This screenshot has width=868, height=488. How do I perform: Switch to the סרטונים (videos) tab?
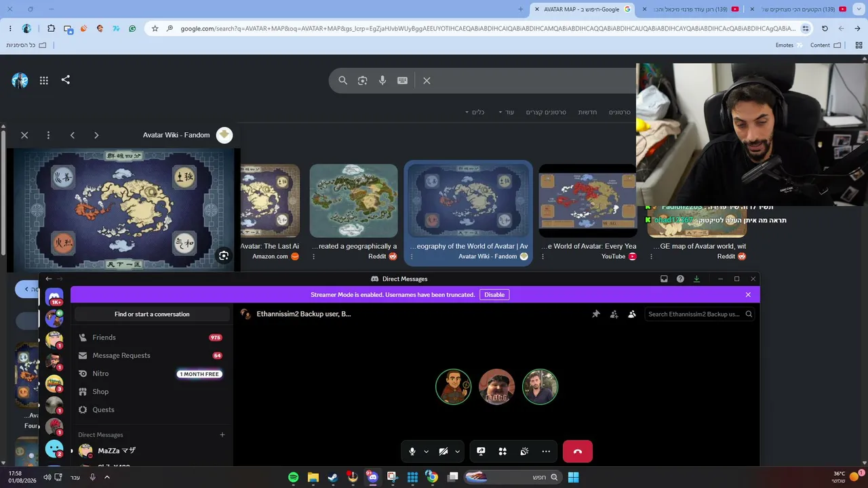click(619, 113)
